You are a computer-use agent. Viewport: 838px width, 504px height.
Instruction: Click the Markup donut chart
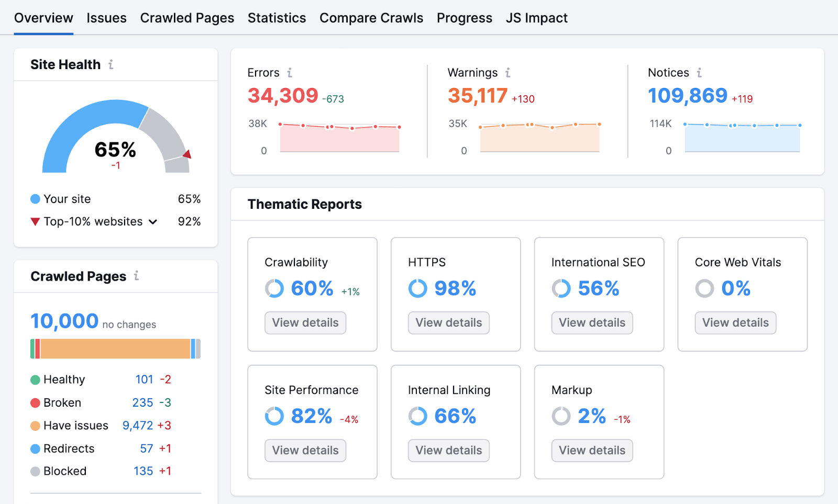(x=561, y=416)
